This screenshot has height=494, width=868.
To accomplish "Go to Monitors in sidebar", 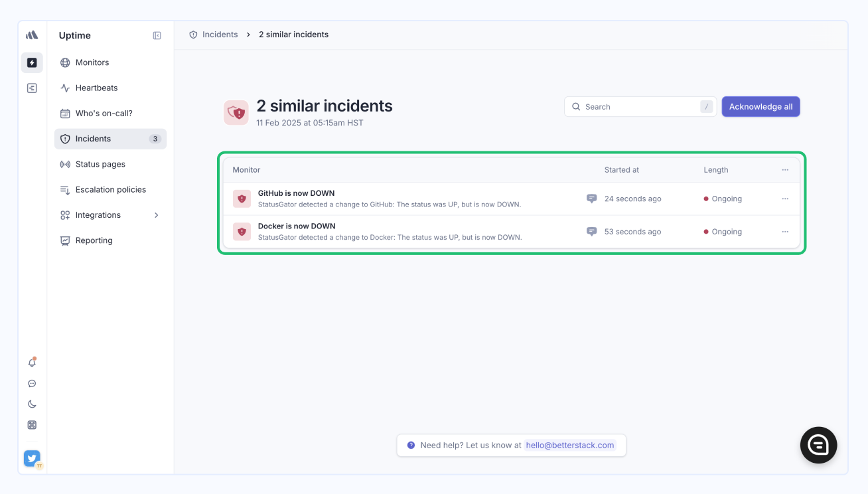I will (x=92, y=62).
